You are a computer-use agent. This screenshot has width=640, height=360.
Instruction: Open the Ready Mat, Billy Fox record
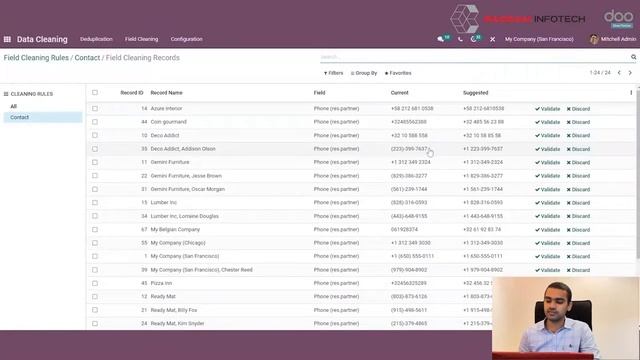[173, 310]
